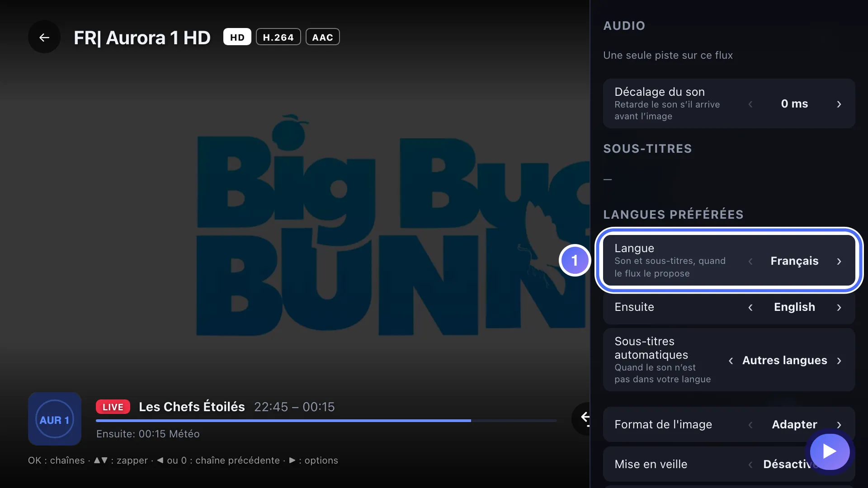Next Format de l'image option after Adapter

coord(839,425)
